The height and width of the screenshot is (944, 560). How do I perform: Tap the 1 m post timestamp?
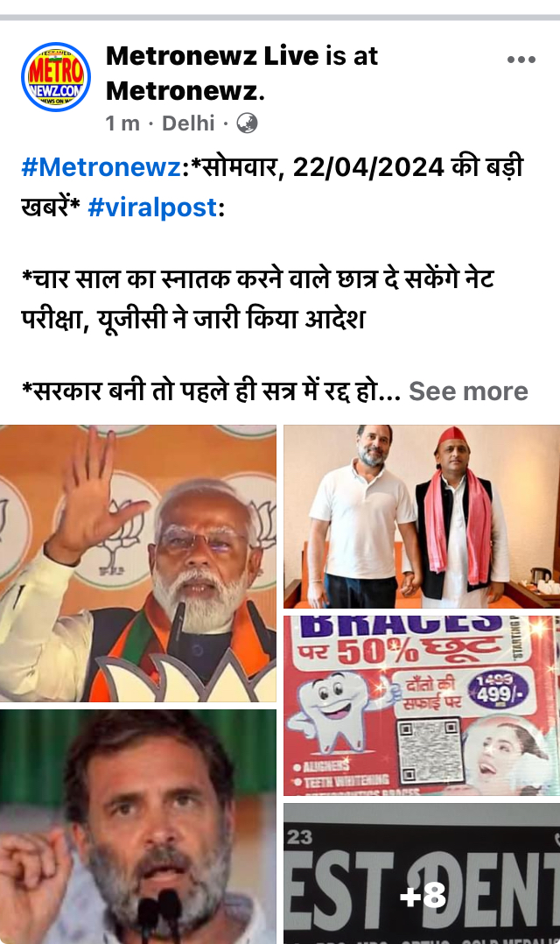(122, 123)
